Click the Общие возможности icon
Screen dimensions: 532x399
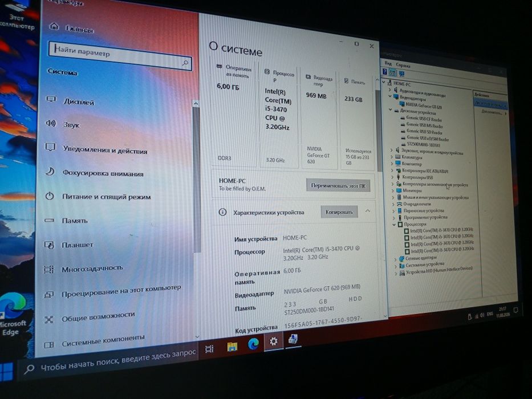(49, 320)
